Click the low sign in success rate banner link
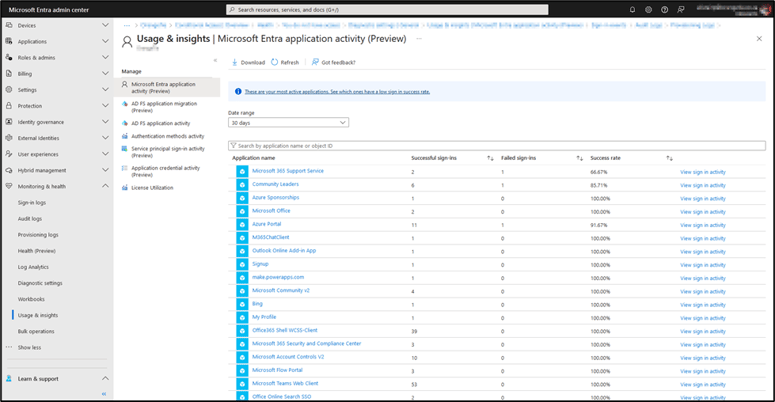The height and width of the screenshot is (402, 775). click(337, 91)
